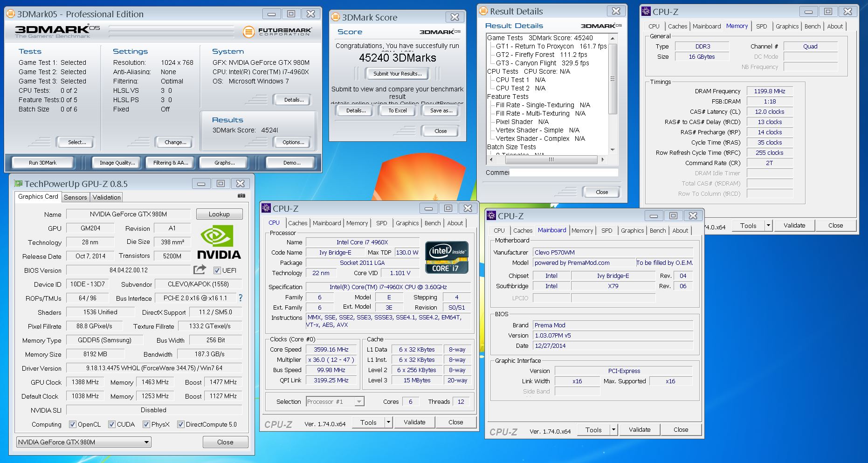Toggle the PhysX checkbox

tap(146, 424)
